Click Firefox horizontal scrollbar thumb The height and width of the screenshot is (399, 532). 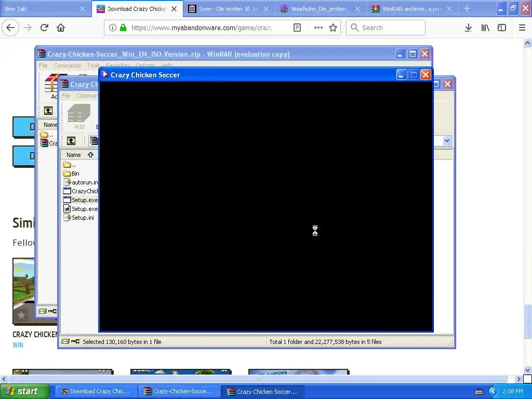point(258,379)
